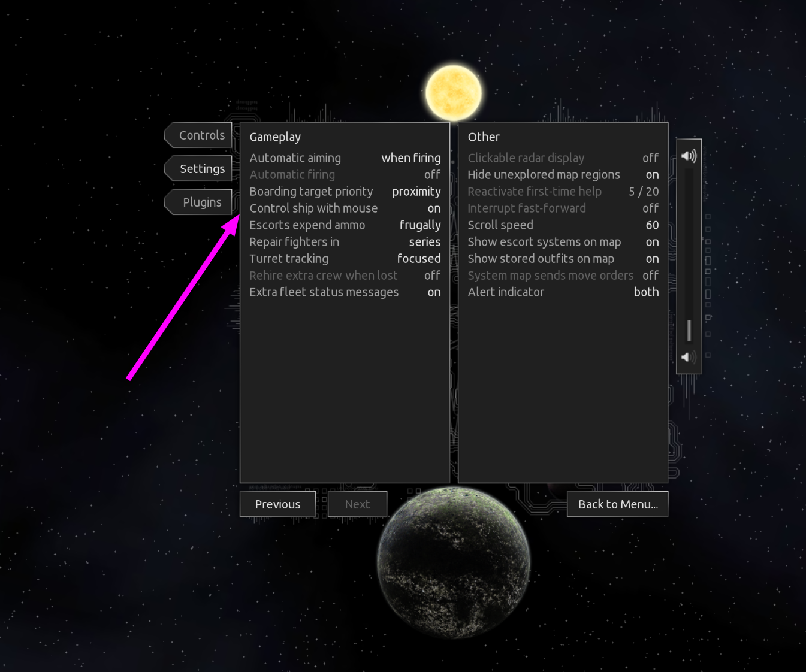806x672 pixels.
Task: Turn off Hide unexplored map regions
Action: (563, 174)
